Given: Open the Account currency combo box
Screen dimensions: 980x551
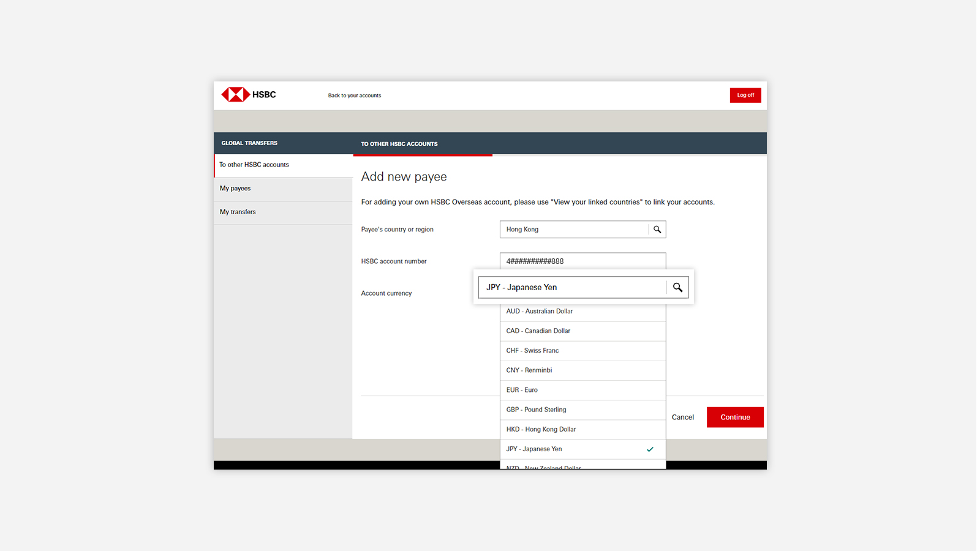Looking at the screenshot, I should [x=583, y=287].
